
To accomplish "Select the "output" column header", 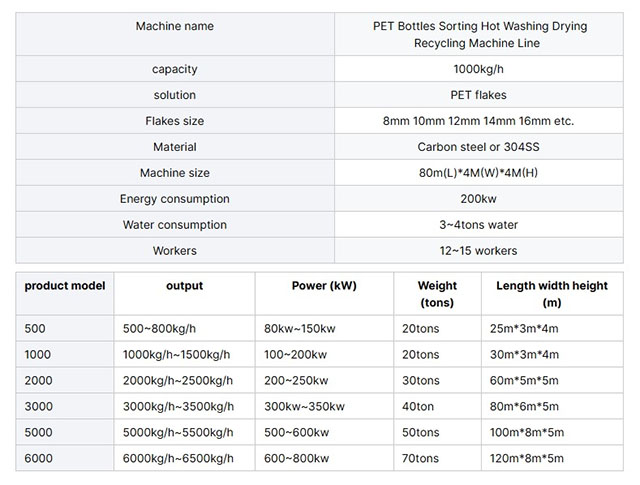I will coord(184,286).
